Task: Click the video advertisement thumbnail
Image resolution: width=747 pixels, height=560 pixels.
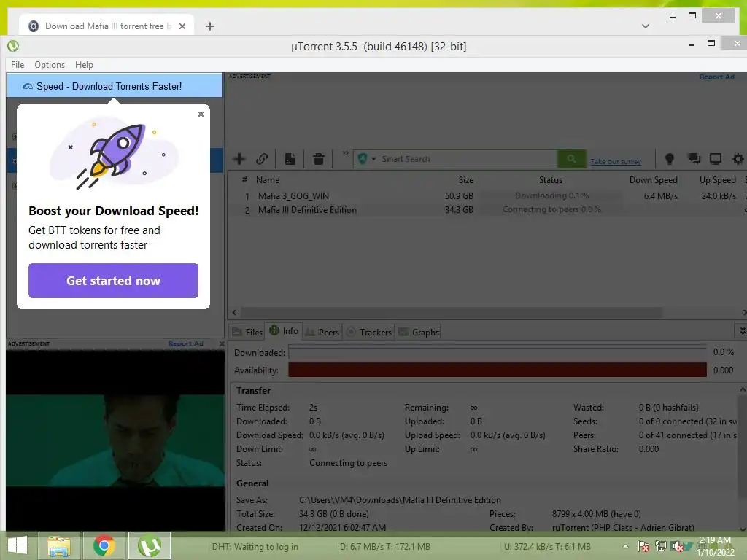Action: [115, 440]
